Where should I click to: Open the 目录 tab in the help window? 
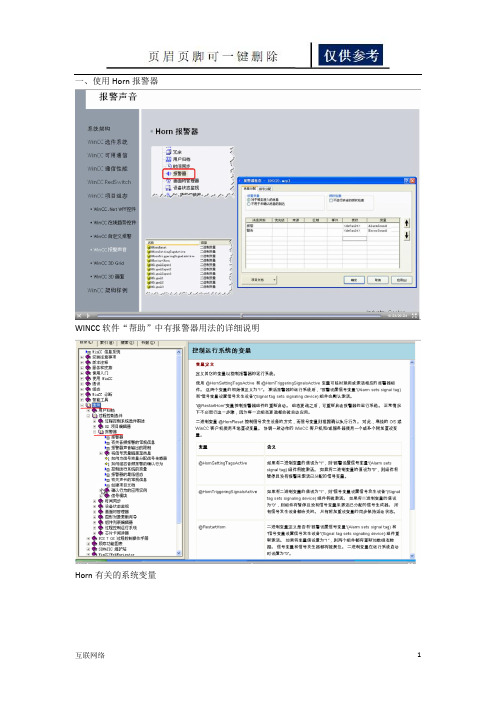(x=87, y=342)
